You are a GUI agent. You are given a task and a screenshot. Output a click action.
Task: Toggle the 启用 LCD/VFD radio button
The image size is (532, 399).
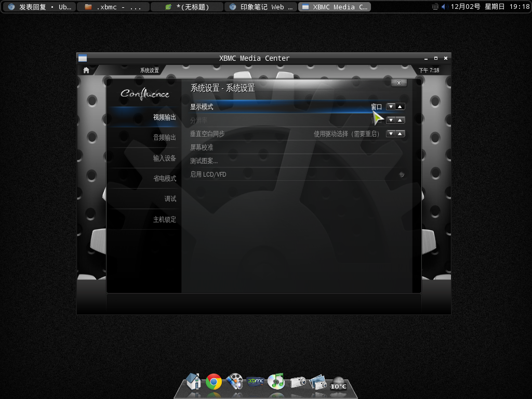[402, 175]
